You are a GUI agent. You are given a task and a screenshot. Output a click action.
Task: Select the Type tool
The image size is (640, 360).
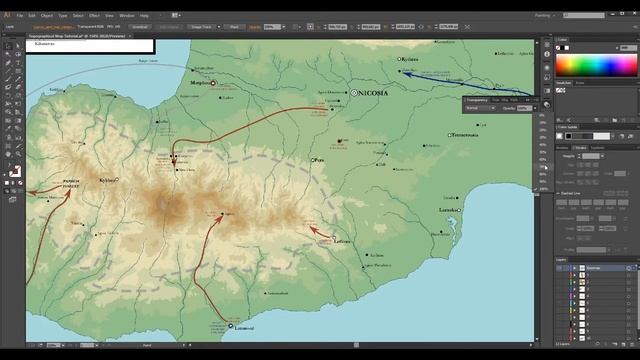pyautogui.click(x=18, y=62)
